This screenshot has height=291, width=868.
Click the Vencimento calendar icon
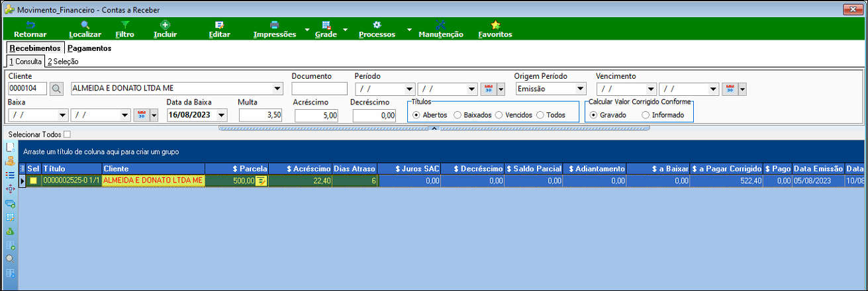pyautogui.click(x=730, y=89)
